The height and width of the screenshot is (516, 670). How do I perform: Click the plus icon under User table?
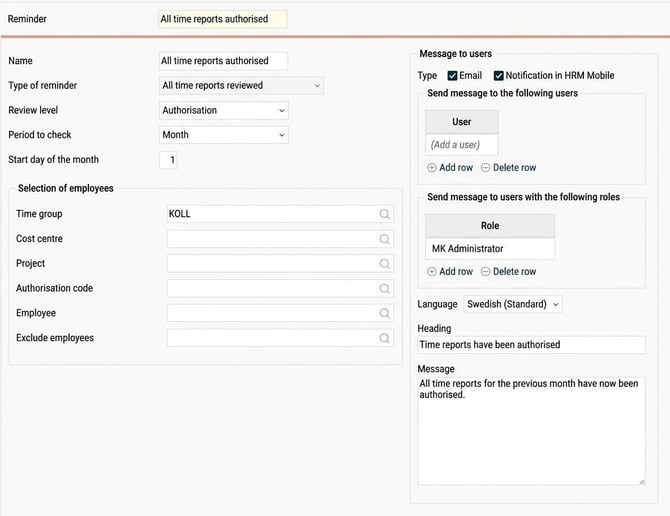pyautogui.click(x=432, y=167)
